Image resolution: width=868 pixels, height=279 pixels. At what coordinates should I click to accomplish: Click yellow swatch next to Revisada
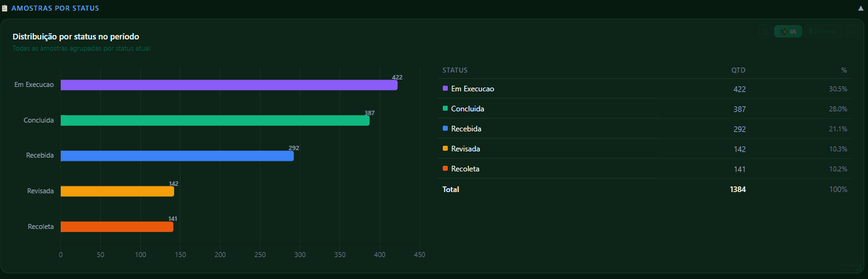pyautogui.click(x=445, y=149)
